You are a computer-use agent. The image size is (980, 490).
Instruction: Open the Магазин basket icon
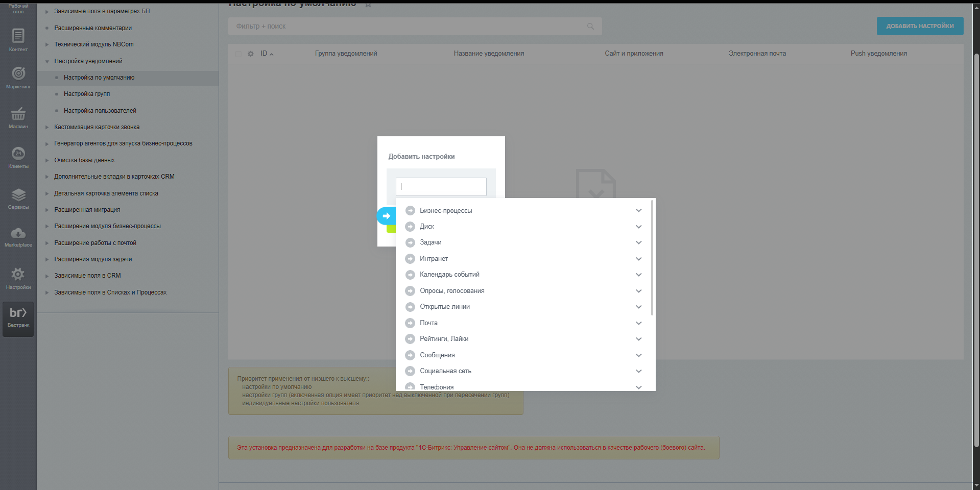pyautogui.click(x=18, y=117)
